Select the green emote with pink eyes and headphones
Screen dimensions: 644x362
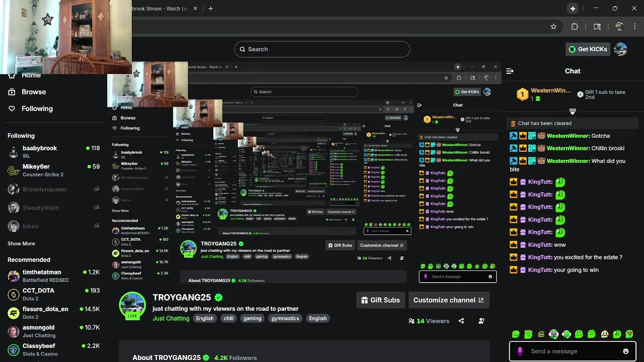click(553, 334)
